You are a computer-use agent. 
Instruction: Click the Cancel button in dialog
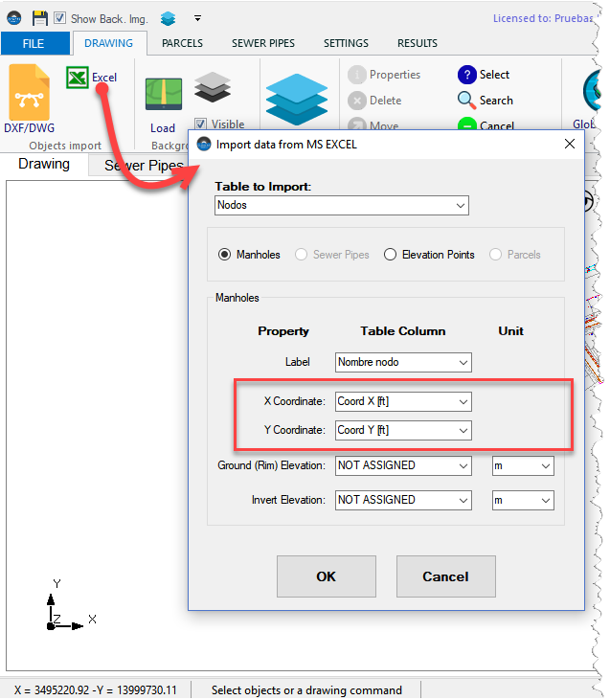click(x=445, y=576)
